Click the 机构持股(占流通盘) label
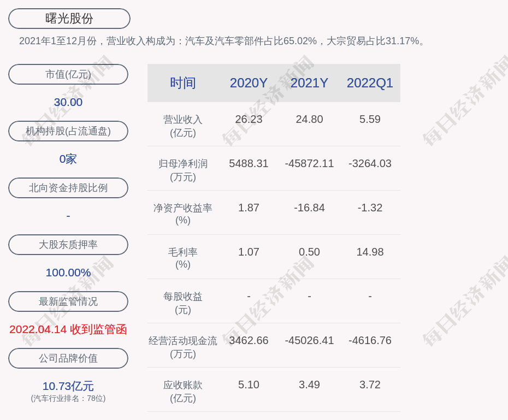 [68, 131]
